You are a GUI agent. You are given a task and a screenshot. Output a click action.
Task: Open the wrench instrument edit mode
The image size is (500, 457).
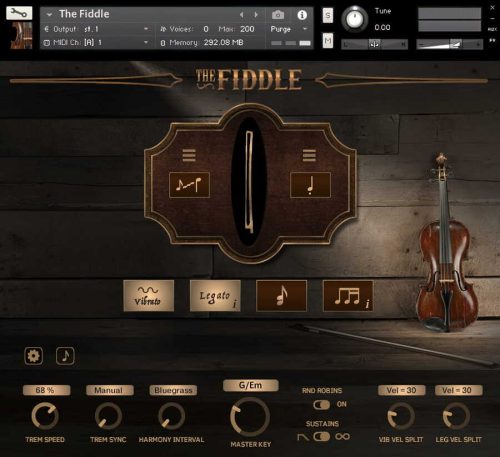[19, 13]
